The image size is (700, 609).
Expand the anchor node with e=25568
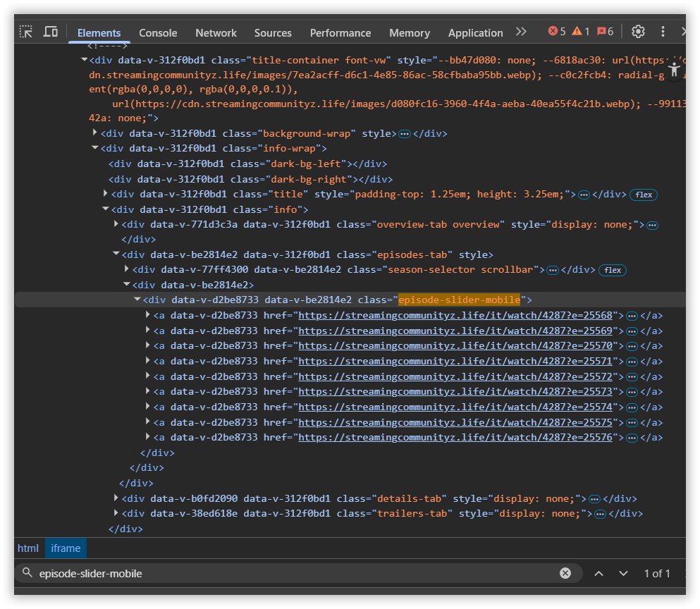[148, 314]
